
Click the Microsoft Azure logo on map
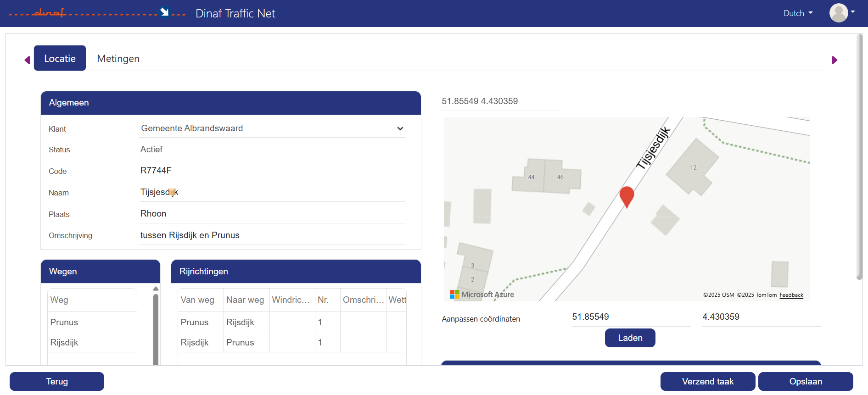[x=482, y=295]
